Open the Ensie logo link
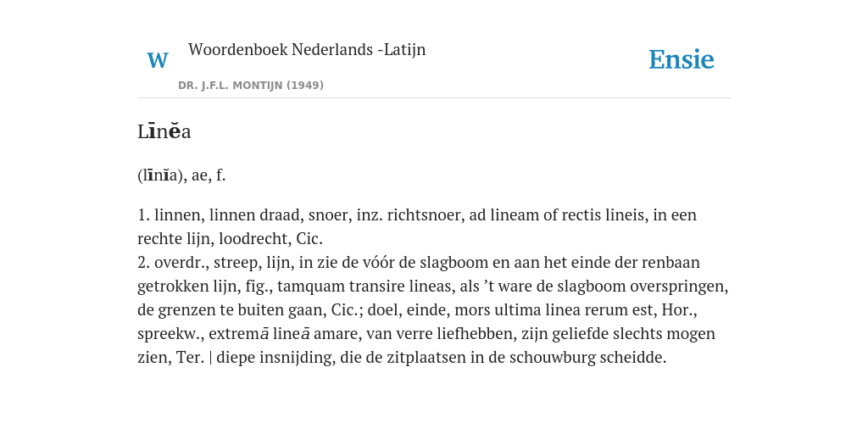Image resolution: width=868 pixels, height=434 pixels. pos(681,59)
